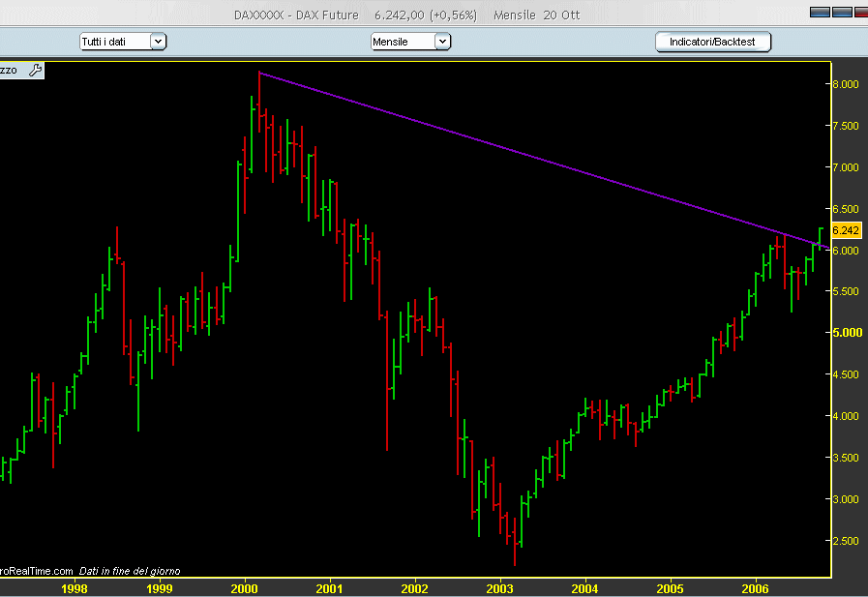Image resolution: width=868 pixels, height=597 pixels.
Task: Click the 8.000 price axis label
Action: (x=846, y=84)
